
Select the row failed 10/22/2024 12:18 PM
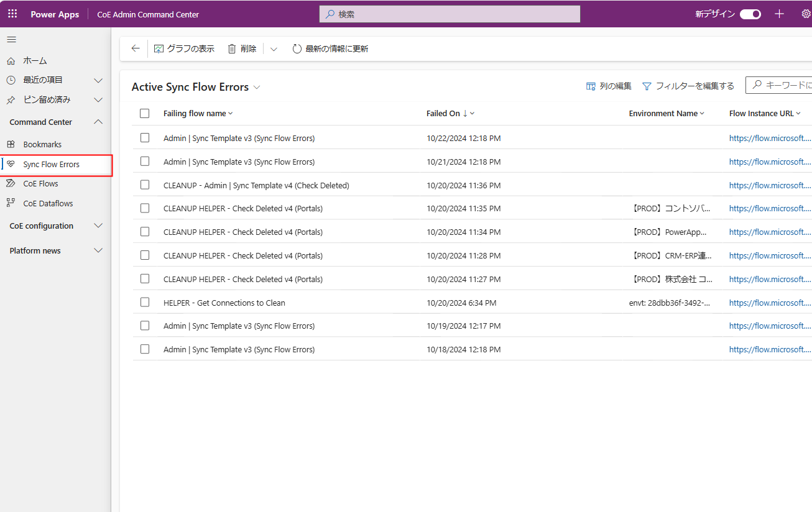click(x=145, y=138)
